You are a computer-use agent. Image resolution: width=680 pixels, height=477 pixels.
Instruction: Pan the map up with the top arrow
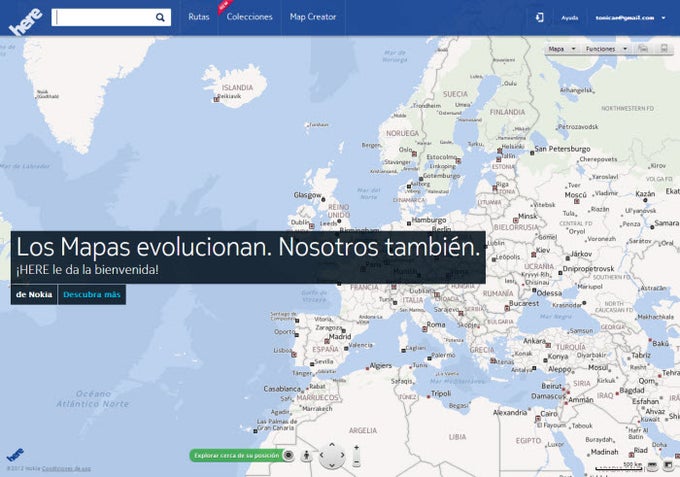click(x=332, y=445)
